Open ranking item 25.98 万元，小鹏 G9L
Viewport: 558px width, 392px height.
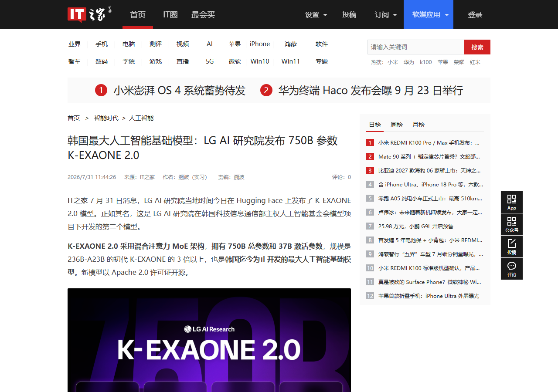point(415,226)
